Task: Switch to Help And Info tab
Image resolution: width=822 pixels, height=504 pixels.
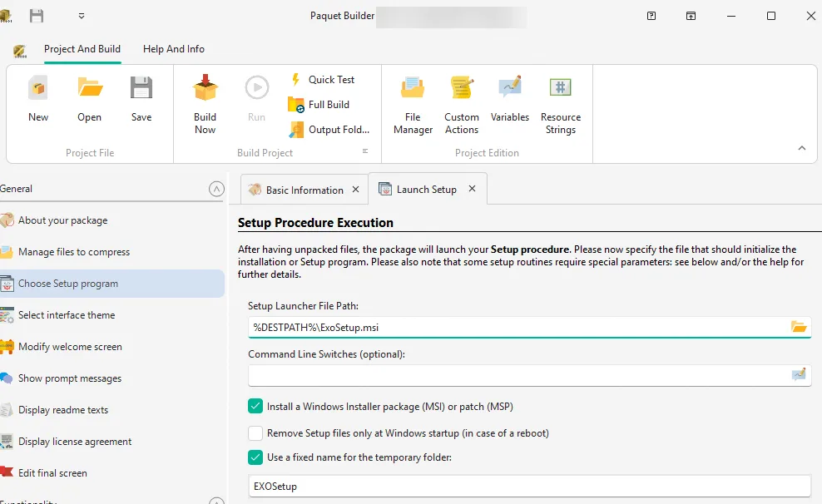Action: tap(173, 49)
